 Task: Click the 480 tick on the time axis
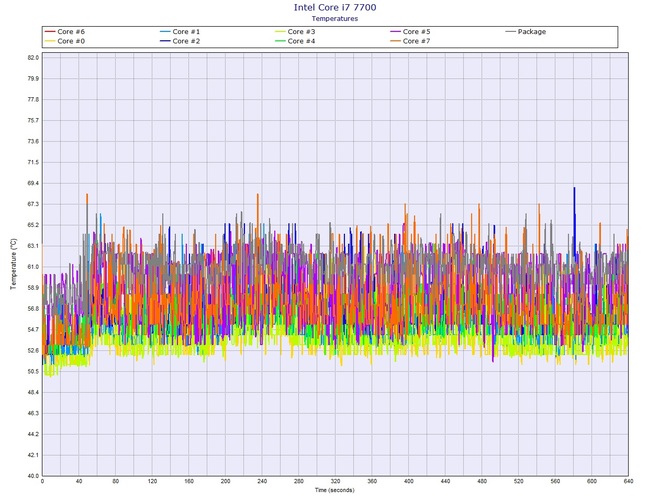[482, 481]
